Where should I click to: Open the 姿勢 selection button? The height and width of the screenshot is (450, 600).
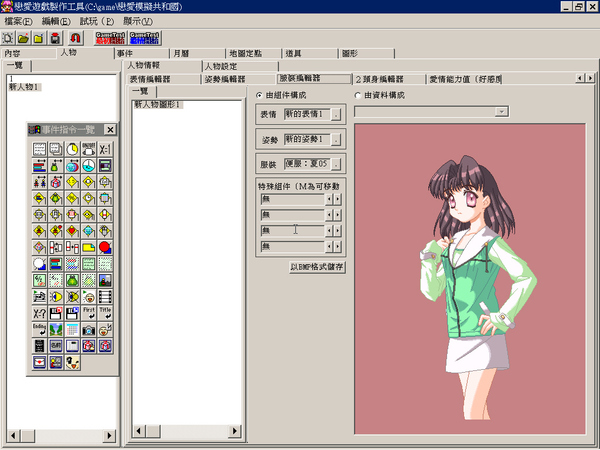point(336,139)
